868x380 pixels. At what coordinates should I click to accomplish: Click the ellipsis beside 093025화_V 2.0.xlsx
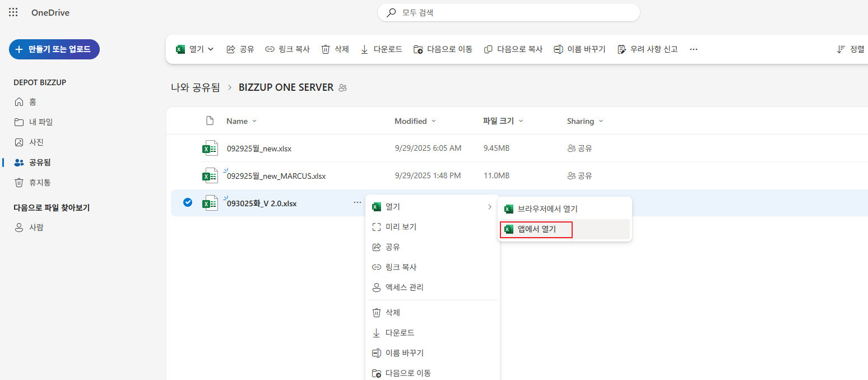[x=358, y=203]
